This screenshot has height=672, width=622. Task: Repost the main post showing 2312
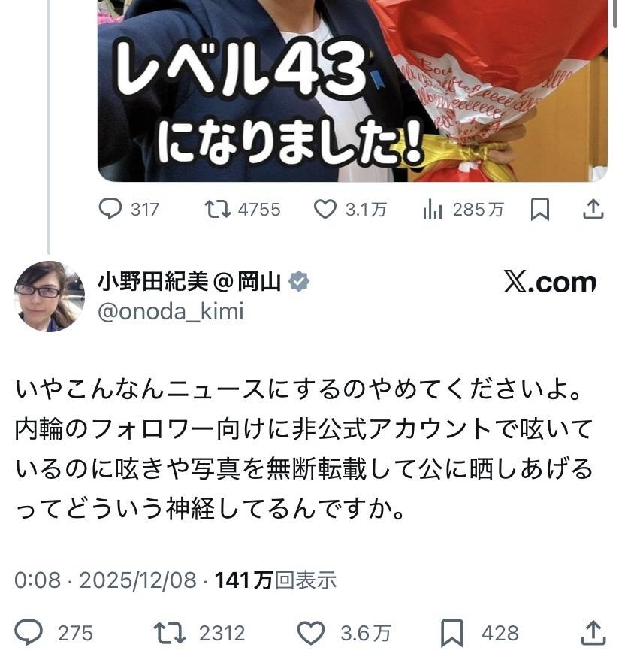coord(199,633)
